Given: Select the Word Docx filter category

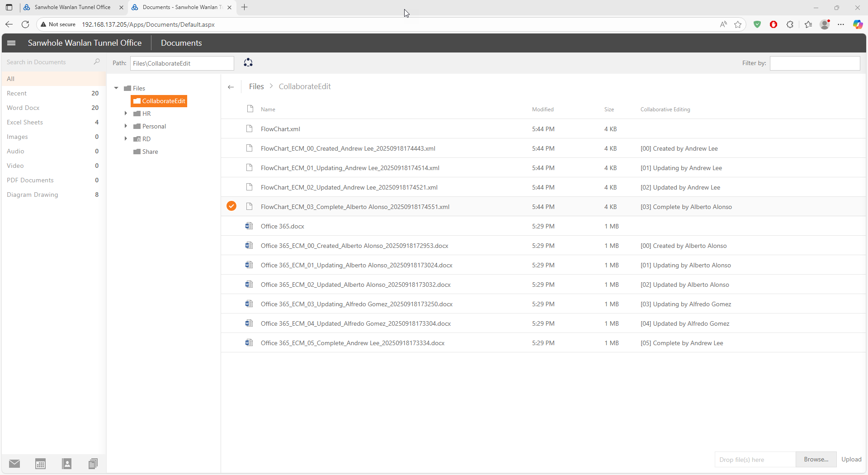Looking at the screenshot, I should coord(24,108).
